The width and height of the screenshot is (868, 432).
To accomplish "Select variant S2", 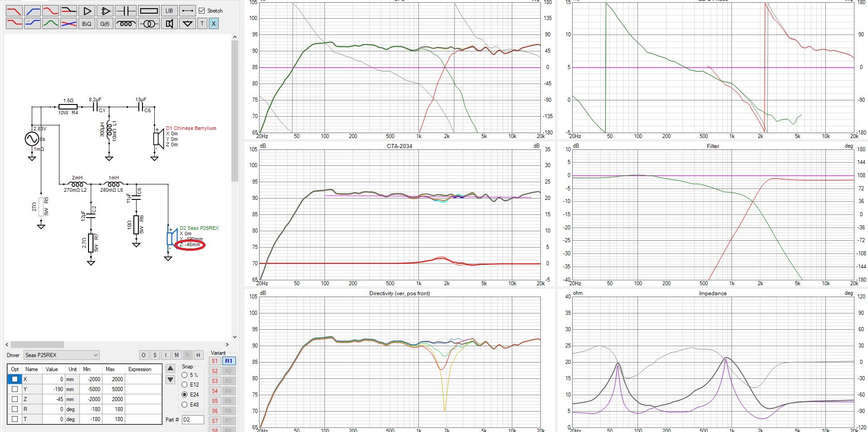I will click(215, 371).
